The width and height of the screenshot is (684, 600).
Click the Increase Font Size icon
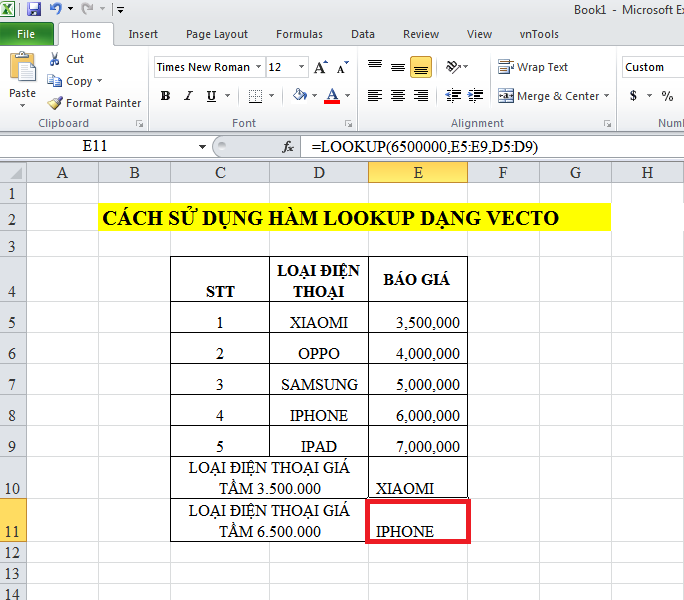(x=321, y=67)
